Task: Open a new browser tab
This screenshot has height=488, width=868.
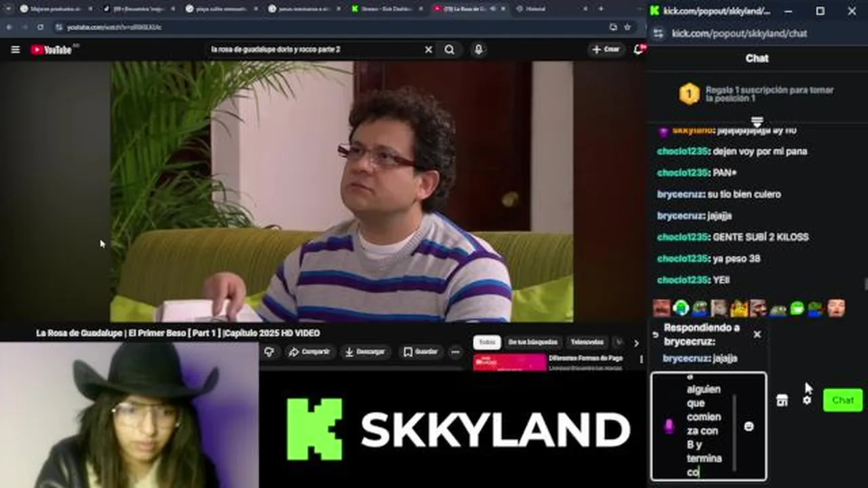Action: click(x=601, y=9)
